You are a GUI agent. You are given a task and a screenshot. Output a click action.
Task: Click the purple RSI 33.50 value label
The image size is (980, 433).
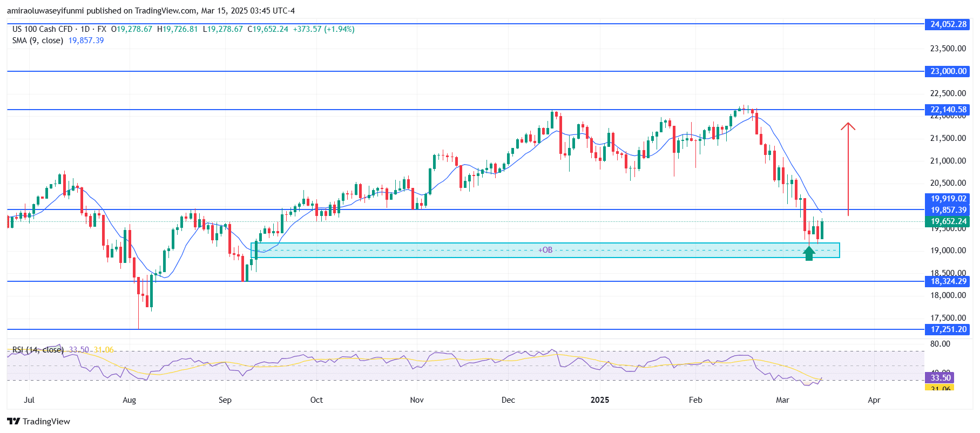click(x=940, y=378)
